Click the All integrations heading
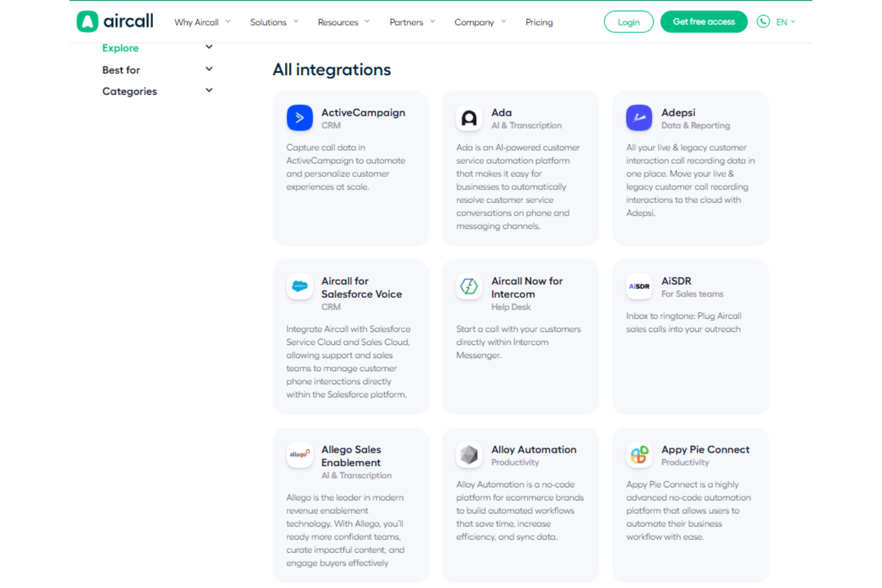Viewport: 882px width, 588px height. 332,70
